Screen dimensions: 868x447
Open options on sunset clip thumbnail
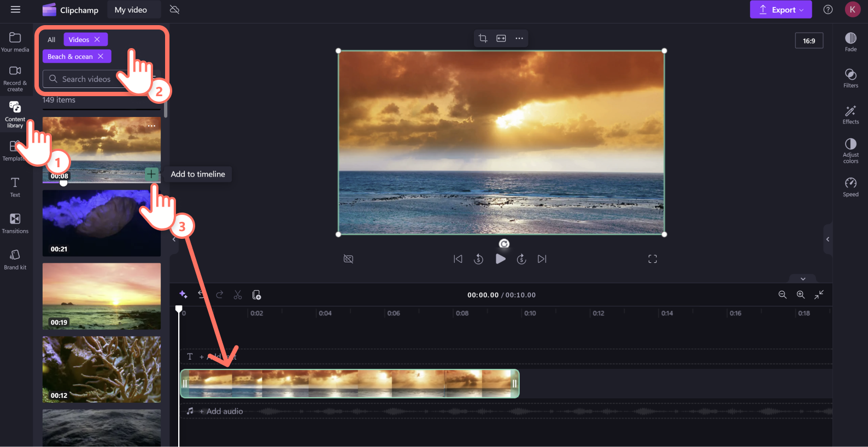(151, 126)
